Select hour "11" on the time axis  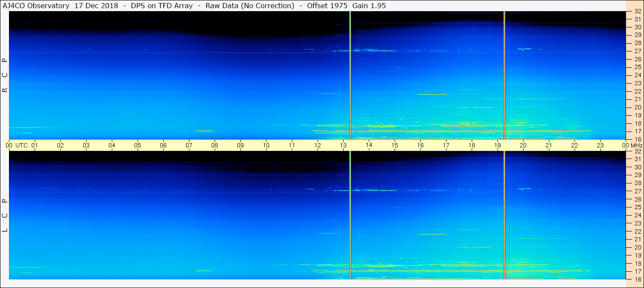pos(292,145)
